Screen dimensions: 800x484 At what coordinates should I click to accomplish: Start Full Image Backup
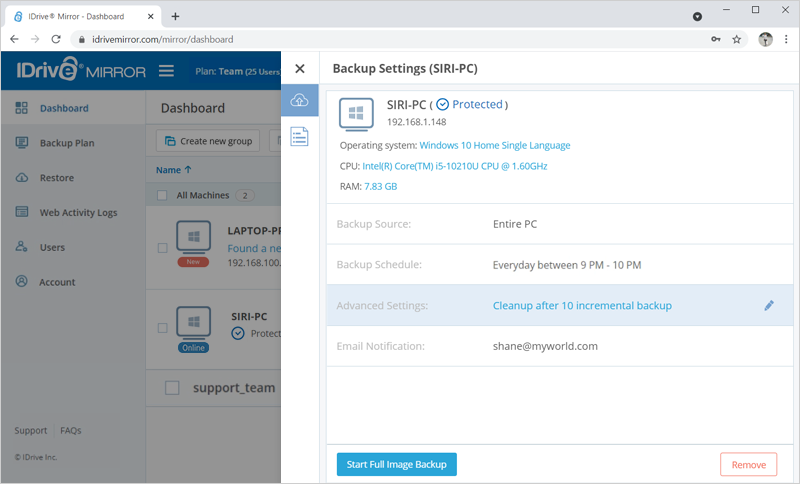pyautogui.click(x=396, y=464)
